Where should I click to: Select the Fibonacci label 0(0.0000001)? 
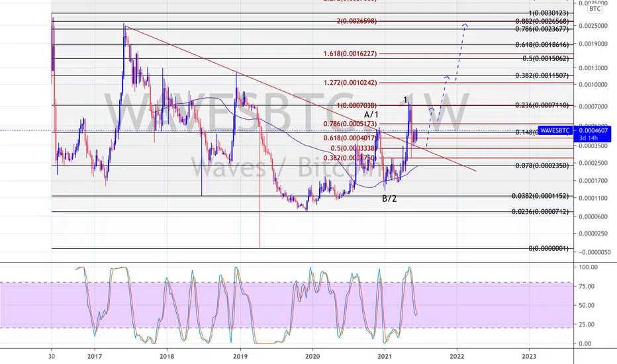tap(549, 248)
